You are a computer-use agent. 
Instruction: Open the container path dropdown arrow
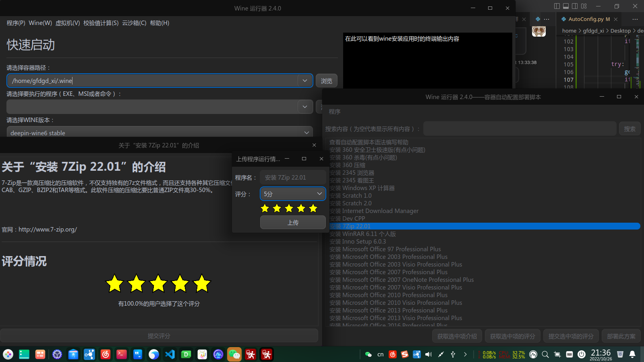305,81
